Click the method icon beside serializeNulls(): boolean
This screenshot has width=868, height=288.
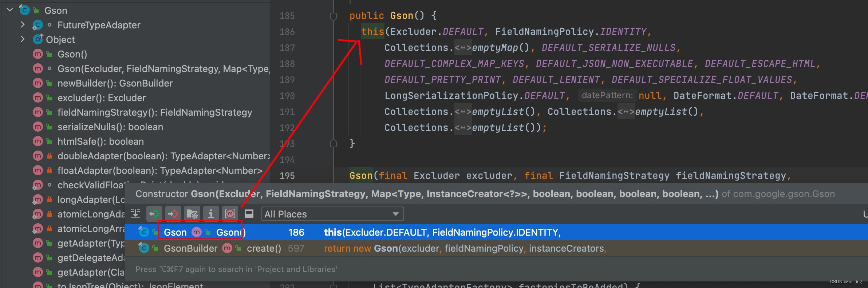point(38,127)
